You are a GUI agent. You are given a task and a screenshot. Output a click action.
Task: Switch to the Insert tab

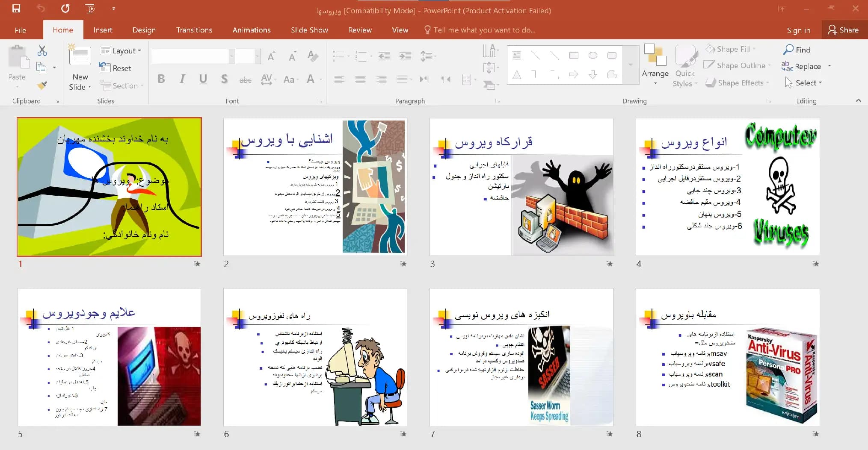pos(103,30)
